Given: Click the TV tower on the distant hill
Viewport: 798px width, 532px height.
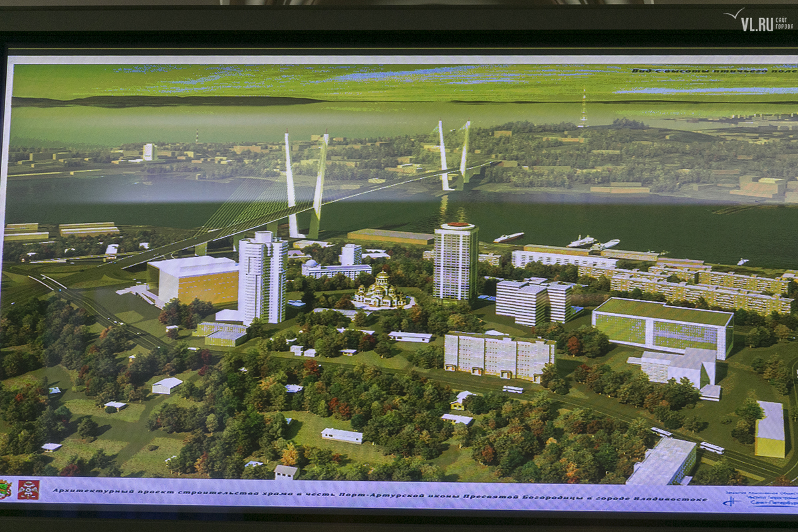Looking at the screenshot, I should [583, 108].
